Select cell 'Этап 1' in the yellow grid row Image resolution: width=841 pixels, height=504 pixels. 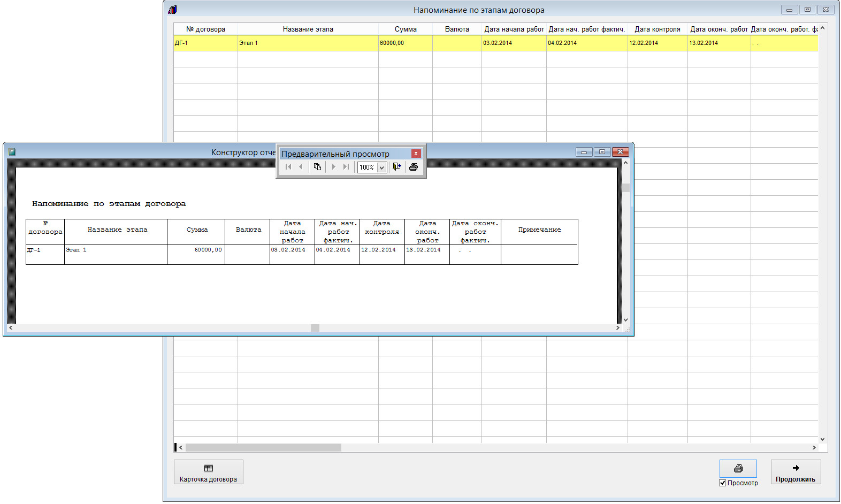308,43
